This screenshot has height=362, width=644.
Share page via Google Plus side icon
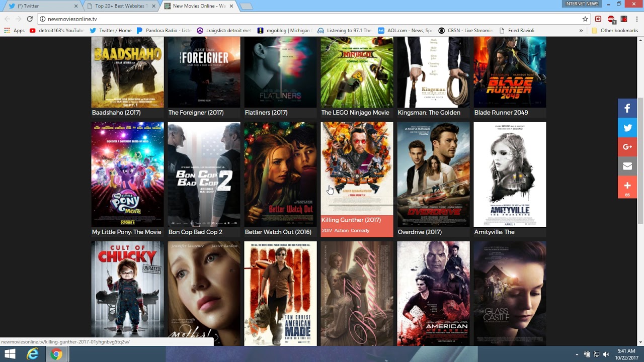tap(627, 147)
